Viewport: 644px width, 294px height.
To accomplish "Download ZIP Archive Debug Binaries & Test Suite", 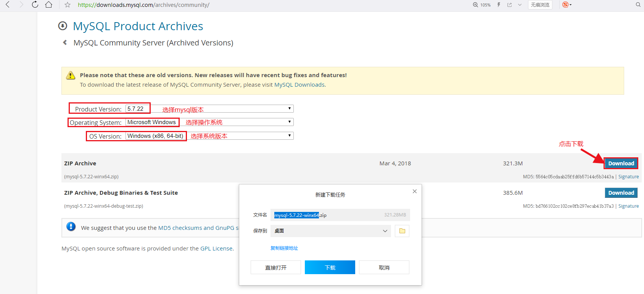I will (x=621, y=193).
